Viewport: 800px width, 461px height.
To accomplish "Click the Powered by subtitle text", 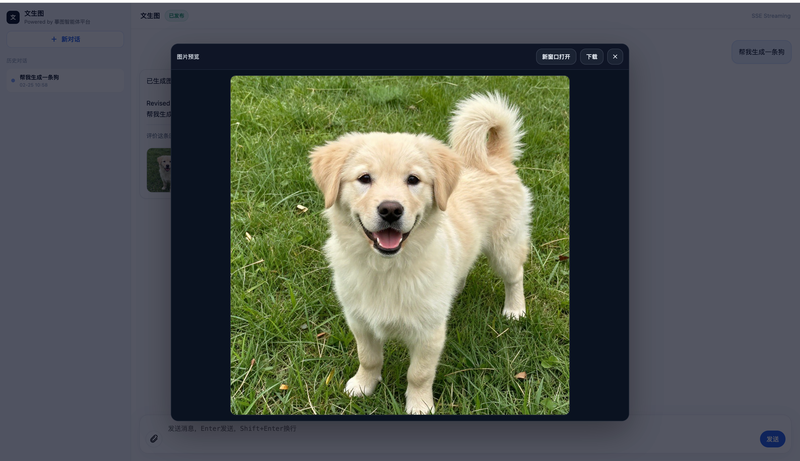I will 57,22.
